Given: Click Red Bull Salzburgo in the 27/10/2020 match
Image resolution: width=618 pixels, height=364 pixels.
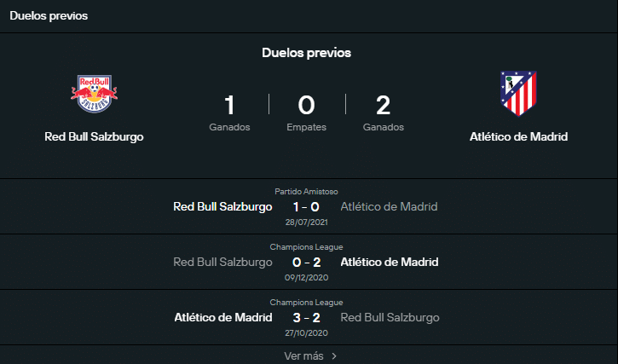Looking at the screenshot, I should (x=390, y=317).
